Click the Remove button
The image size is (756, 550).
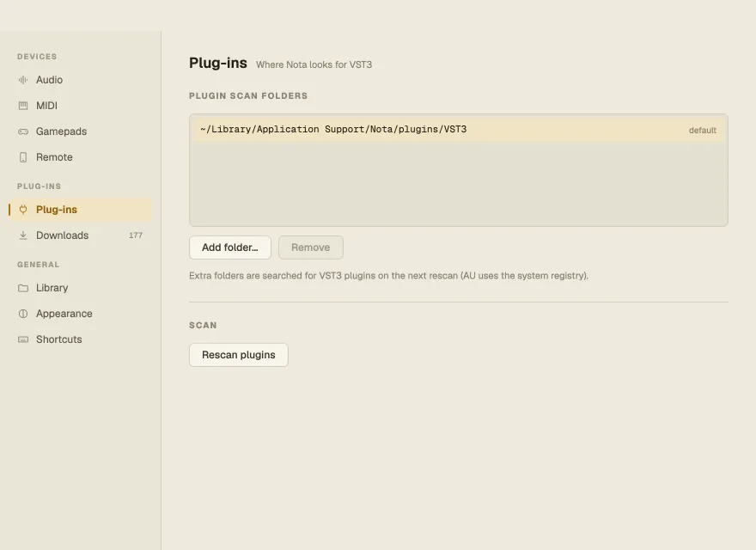click(x=311, y=247)
